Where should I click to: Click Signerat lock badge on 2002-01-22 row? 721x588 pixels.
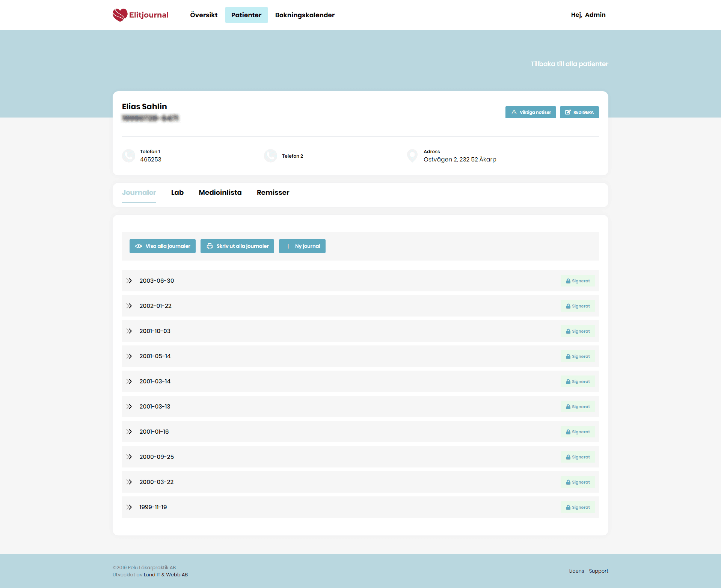coord(578,306)
